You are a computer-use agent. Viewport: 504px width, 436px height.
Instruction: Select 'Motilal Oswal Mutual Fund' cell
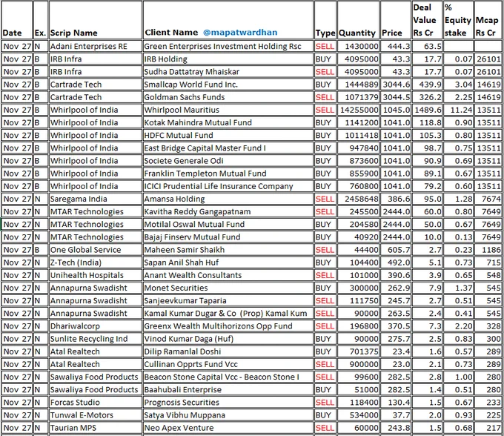click(x=228, y=225)
